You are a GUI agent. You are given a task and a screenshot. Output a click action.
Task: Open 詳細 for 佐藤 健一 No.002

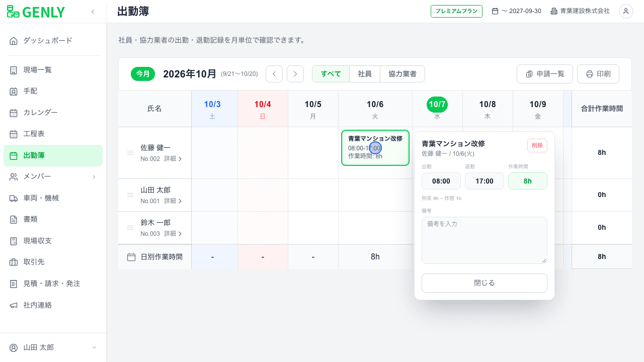coord(173,158)
